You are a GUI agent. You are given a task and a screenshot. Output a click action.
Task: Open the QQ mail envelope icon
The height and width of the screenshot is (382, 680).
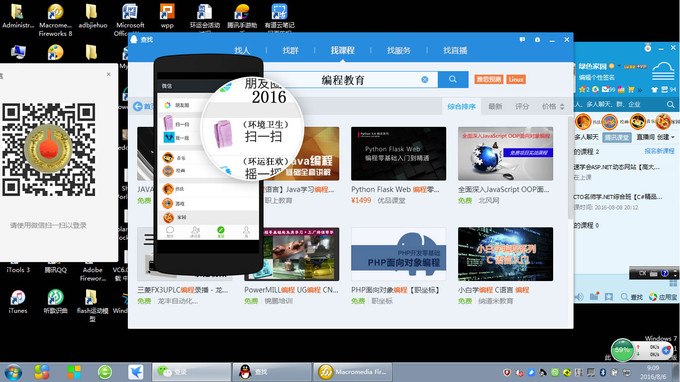point(605,89)
